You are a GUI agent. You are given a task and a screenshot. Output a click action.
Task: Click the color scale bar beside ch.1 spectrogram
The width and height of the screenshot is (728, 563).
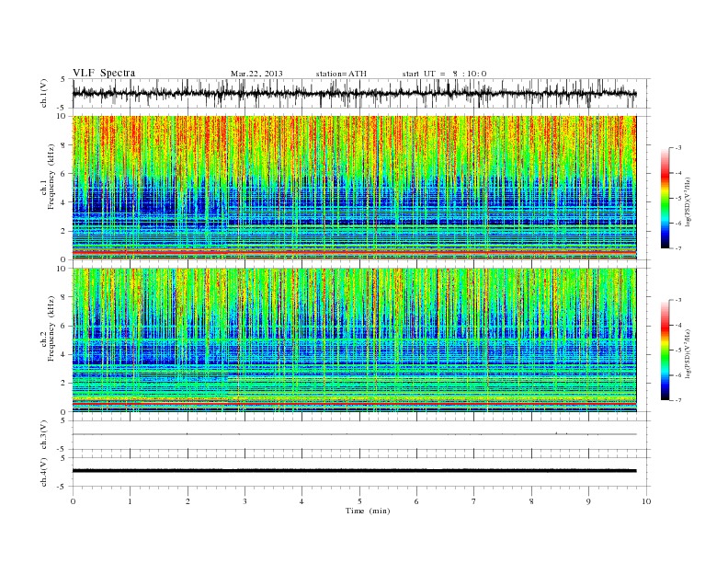[x=665, y=199]
